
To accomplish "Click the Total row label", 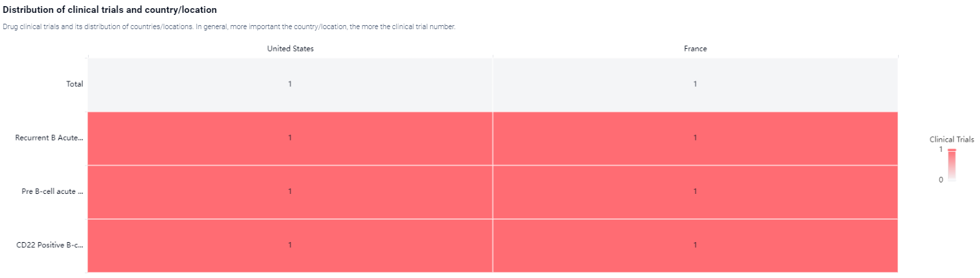I will pyautogui.click(x=74, y=84).
